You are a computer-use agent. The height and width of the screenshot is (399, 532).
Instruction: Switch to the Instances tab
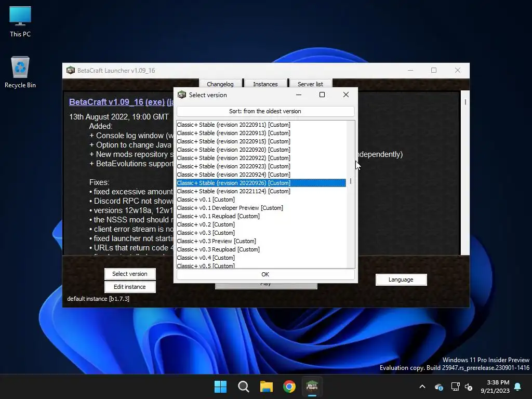pos(265,84)
